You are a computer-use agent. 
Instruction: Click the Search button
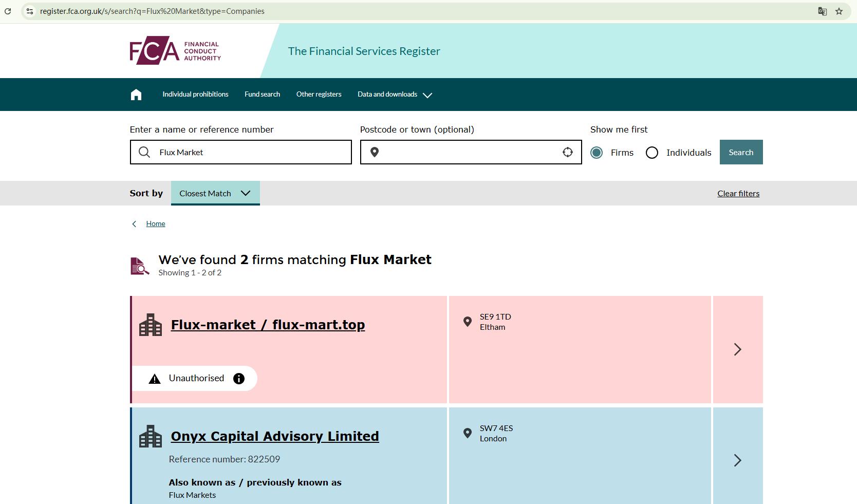[741, 152]
